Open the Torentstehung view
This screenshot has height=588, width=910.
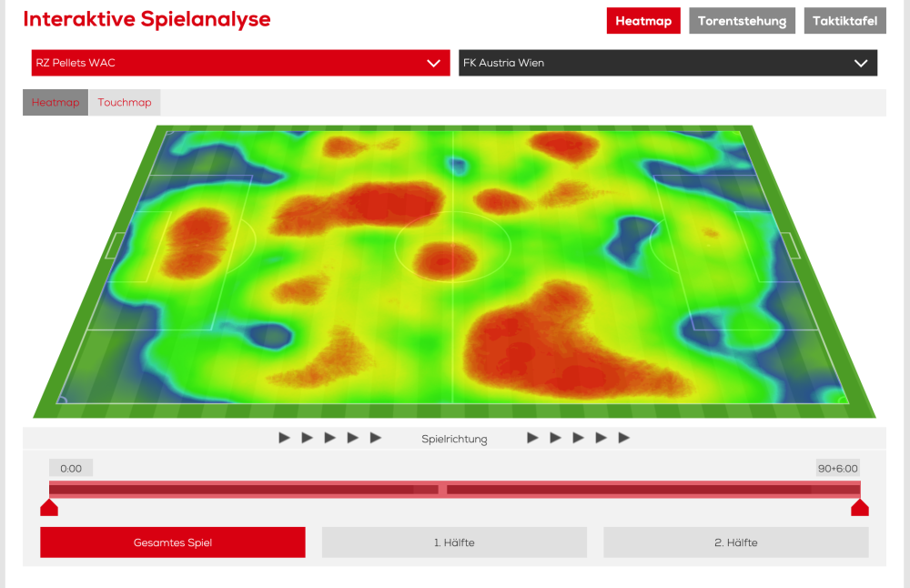coord(742,21)
